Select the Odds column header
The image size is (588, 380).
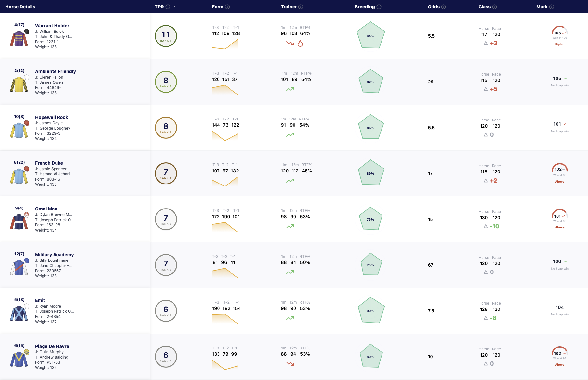click(433, 7)
